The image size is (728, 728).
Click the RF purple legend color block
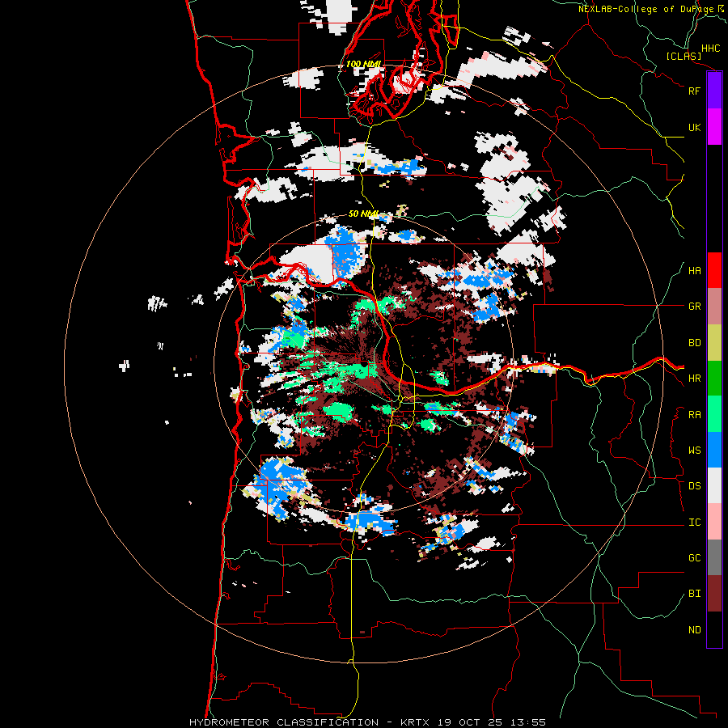(x=714, y=91)
